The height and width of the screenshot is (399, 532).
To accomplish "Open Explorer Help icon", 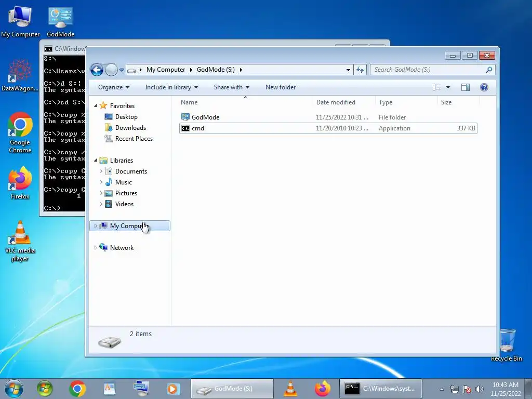I will (x=484, y=87).
